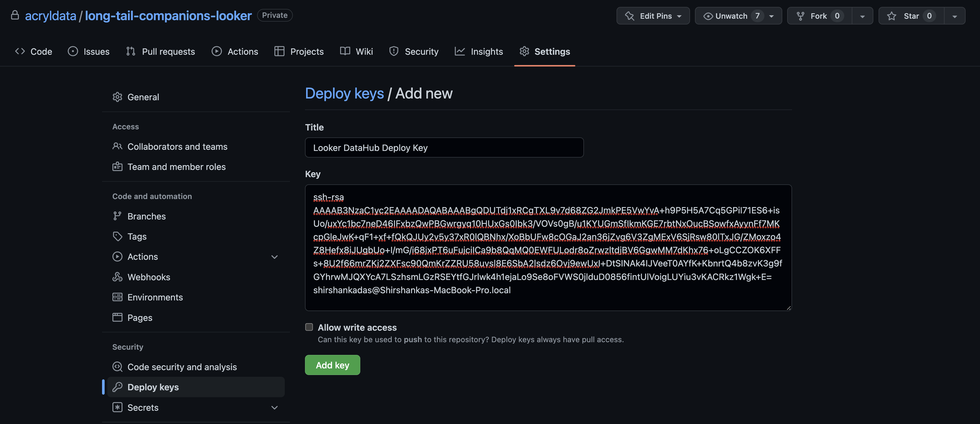Click the Environments icon in the sidebar
Screen dimensions: 980x424
[117, 297]
